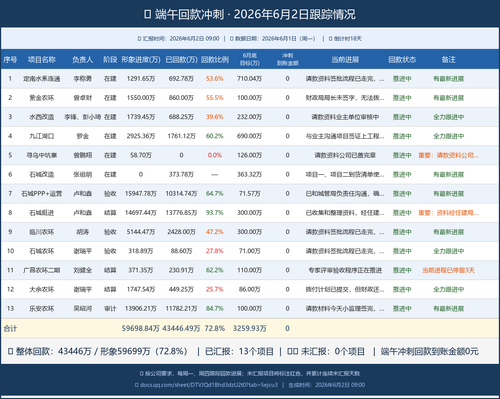500x399 pixels.
Task: Click the 重要：请款资料公司 remark in row 5
Action: 448,155
